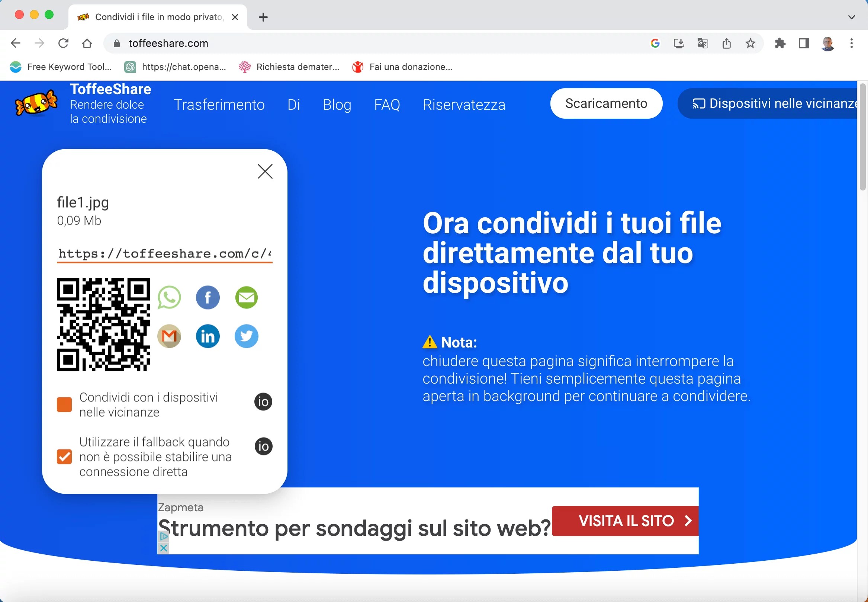Switch to the FAQ section

pyautogui.click(x=387, y=105)
